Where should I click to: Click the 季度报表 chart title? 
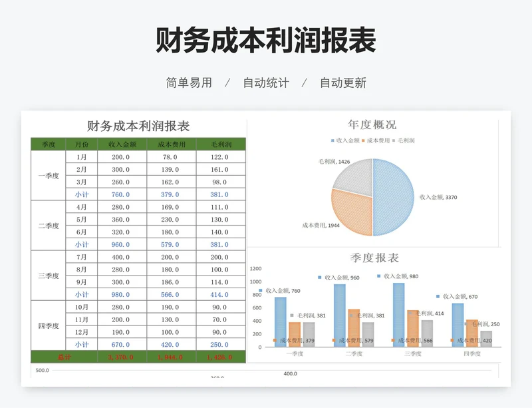click(374, 258)
